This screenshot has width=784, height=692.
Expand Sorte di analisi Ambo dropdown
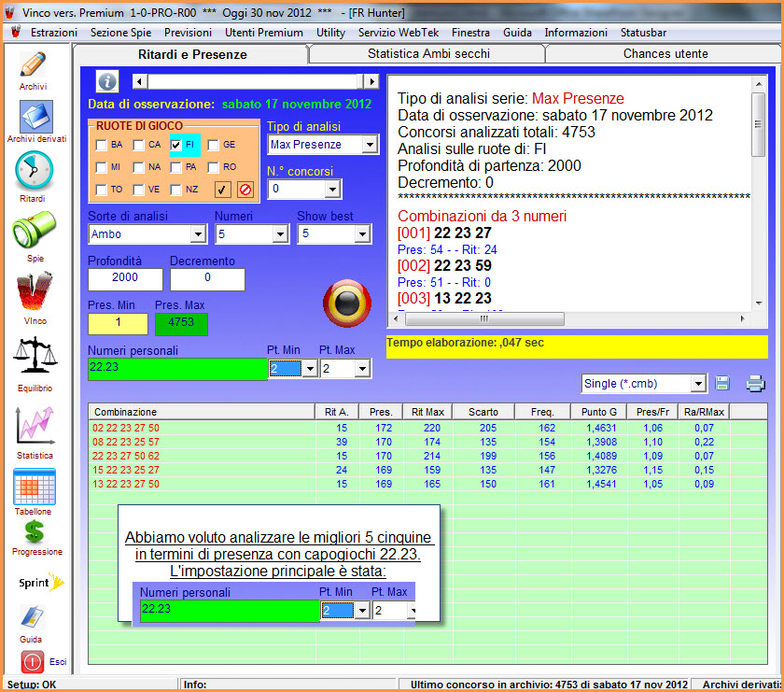[x=199, y=233]
